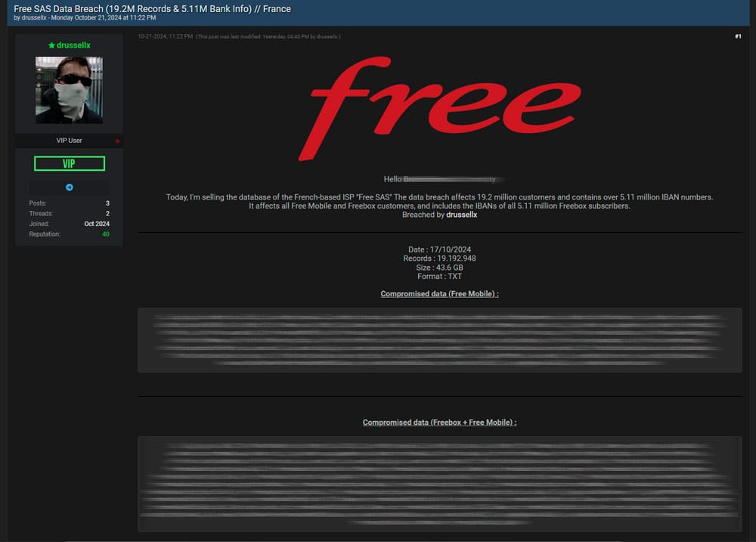Image resolution: width=756 pixels, height=542 pixels.
Task: Click the Posts count 3
Action: [107, 203]
